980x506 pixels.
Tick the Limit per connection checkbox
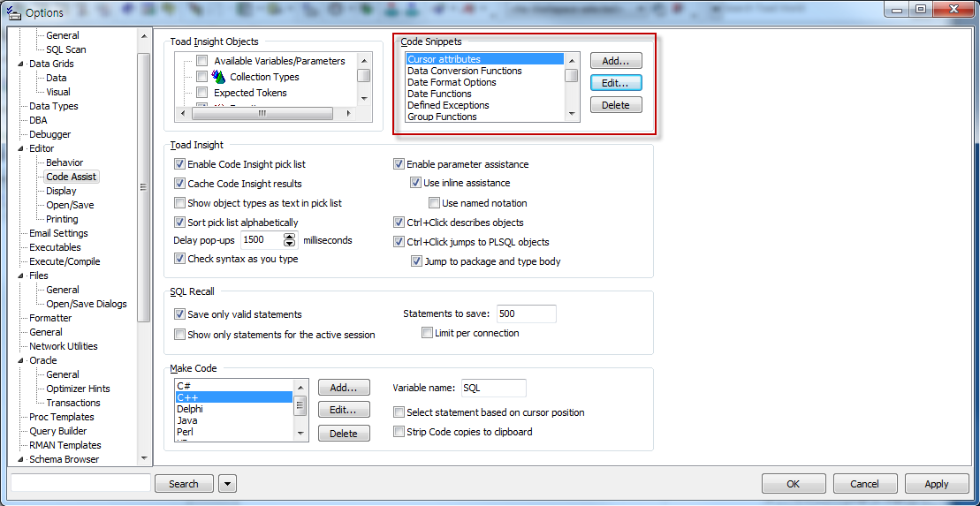pos(427,333)
